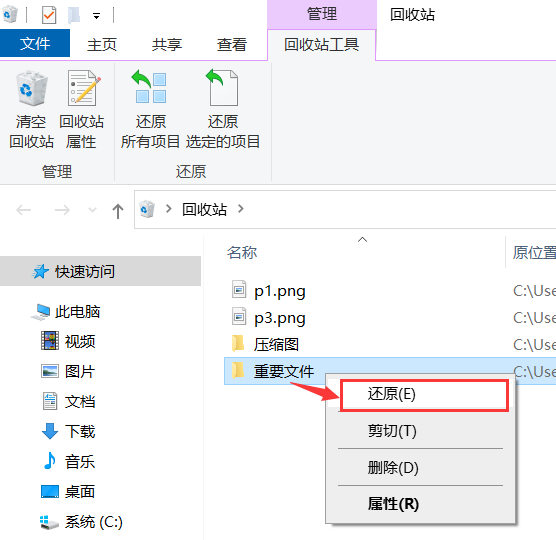
Task: Click the new folder quick access icon
Action: pos(74,15)
